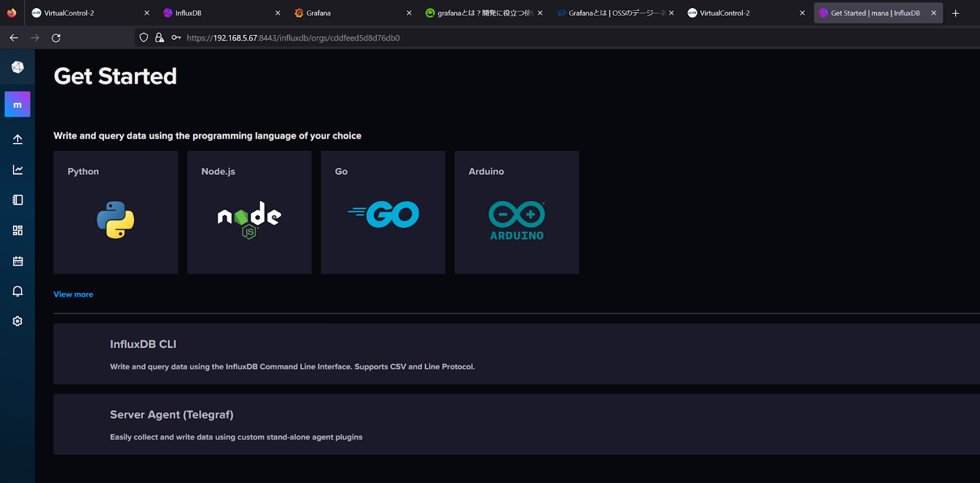Open a new browser tab
Image resolution: width=980 pixels, height=483 pixels.
pos(956,13)
